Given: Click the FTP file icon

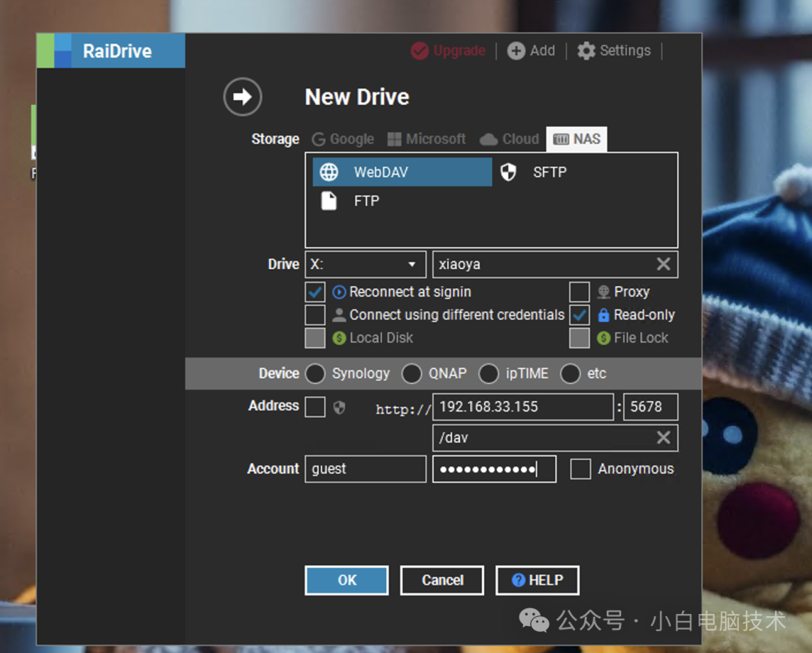Looking at the screenshot, I should 329,201.
